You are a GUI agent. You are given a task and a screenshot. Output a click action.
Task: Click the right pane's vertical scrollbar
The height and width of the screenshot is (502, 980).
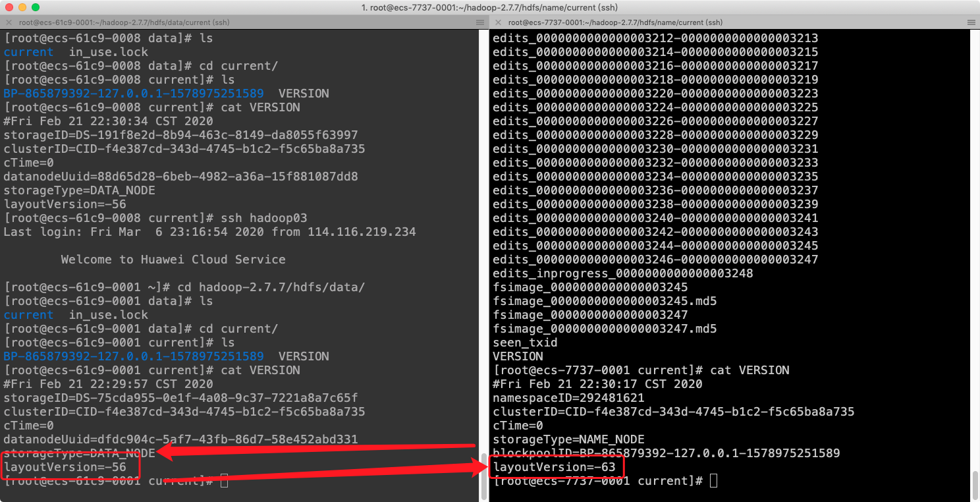(975, 486)
